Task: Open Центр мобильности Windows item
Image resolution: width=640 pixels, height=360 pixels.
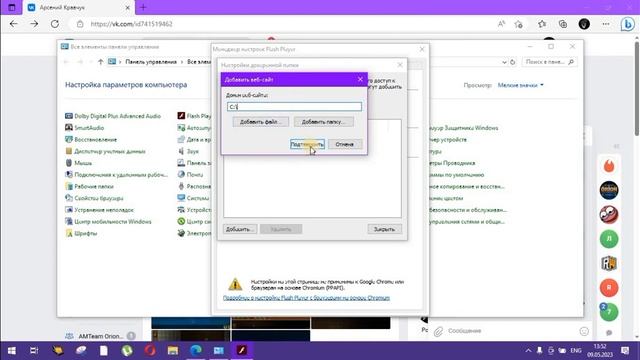Action: coord(108,222)
